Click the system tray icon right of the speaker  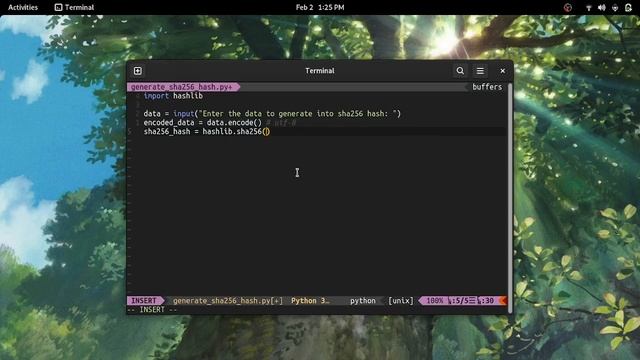pyautogui.click(x=615, y=7)
